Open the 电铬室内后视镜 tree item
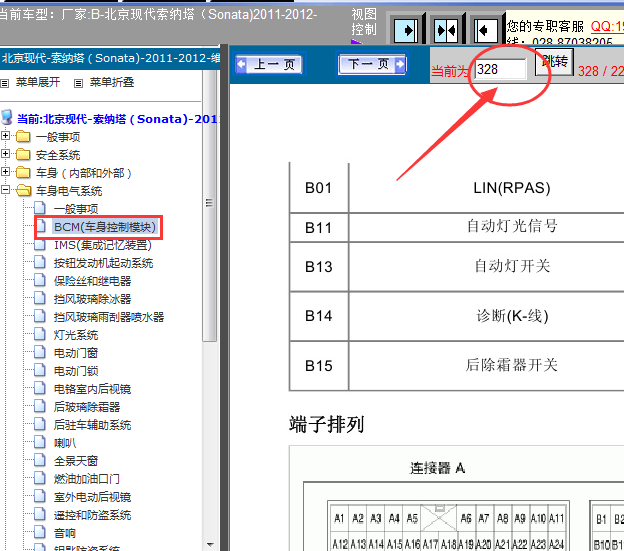This screenshot has height=551, width=624. (x=92, y=389)
